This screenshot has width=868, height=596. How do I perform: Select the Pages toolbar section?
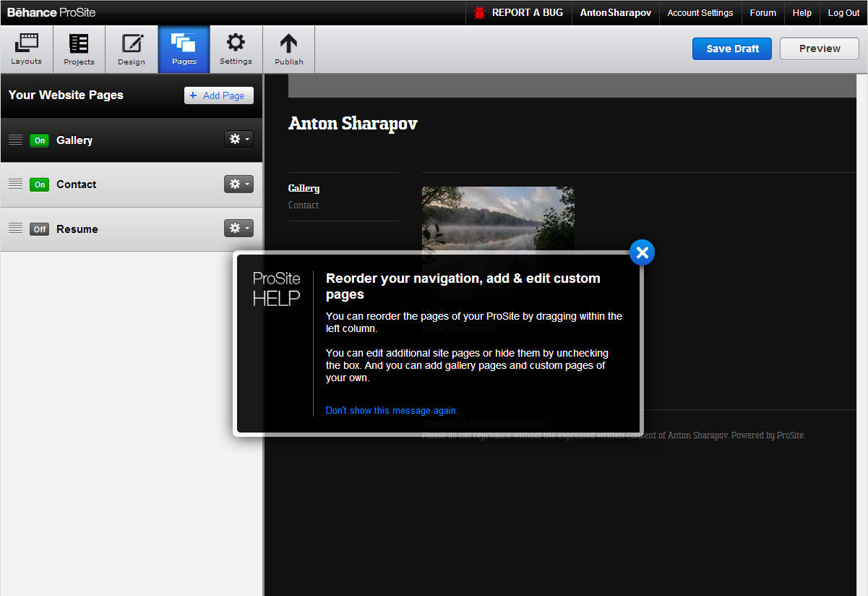pos(184,49)
